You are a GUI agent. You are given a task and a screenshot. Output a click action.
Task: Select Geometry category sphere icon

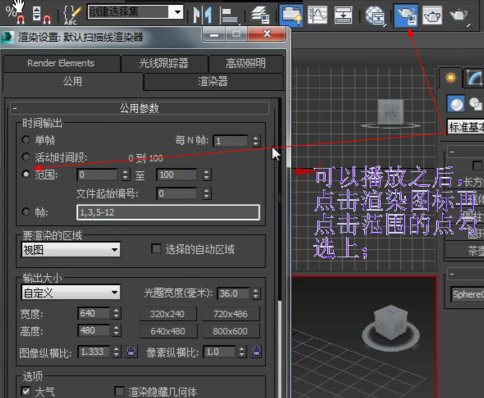coord(456,104)
